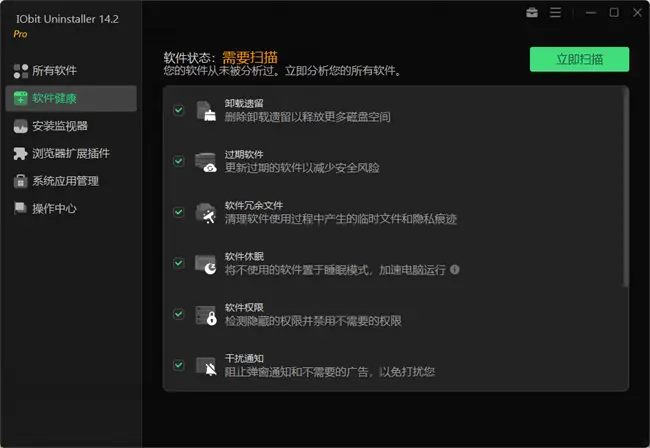Click the 软件健康 green plus icon

[x=20, y=99]
